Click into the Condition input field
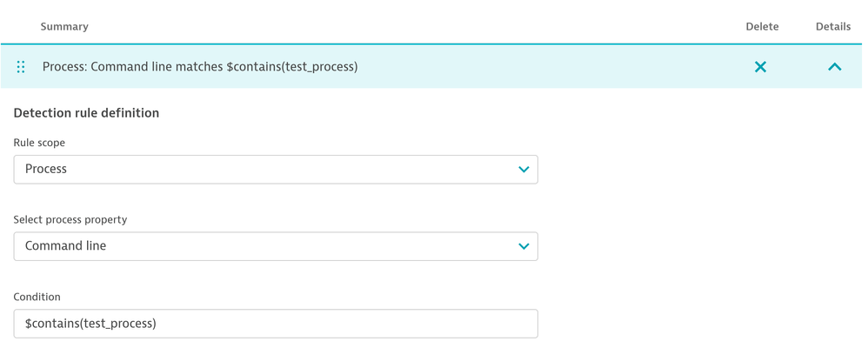This screenshot has width=868, height=348. pos(276,324)
